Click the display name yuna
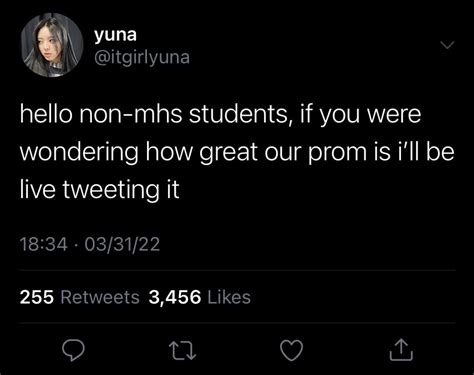The height and width of the screenshot is (375, 474). coord(115,35)
